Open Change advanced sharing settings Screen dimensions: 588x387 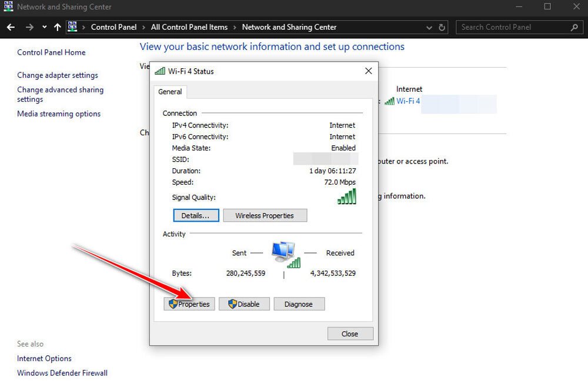(x=60, y=94)
